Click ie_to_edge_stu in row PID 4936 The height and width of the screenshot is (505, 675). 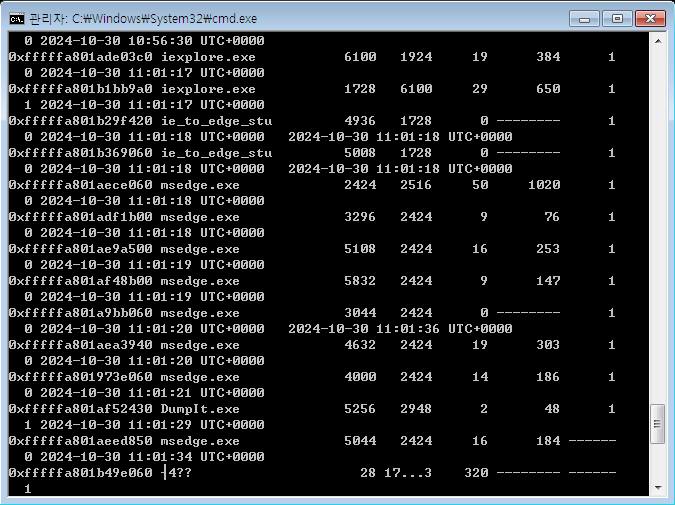[216, 121]
